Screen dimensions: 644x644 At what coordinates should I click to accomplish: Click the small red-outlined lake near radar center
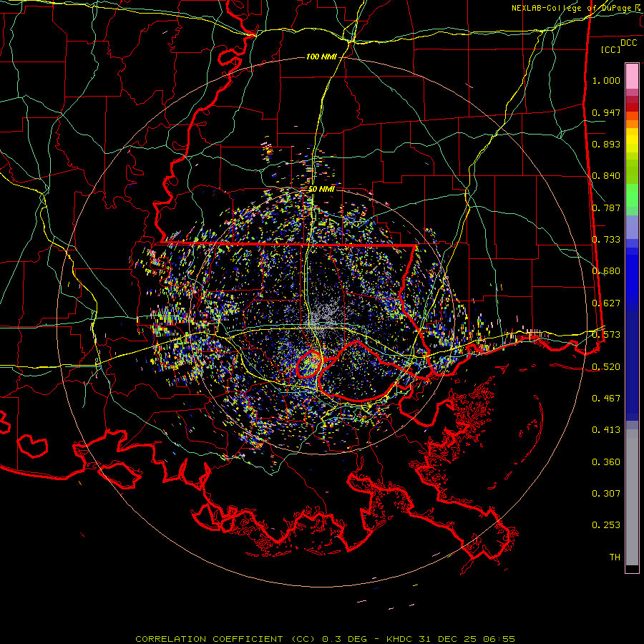point(309,364)
